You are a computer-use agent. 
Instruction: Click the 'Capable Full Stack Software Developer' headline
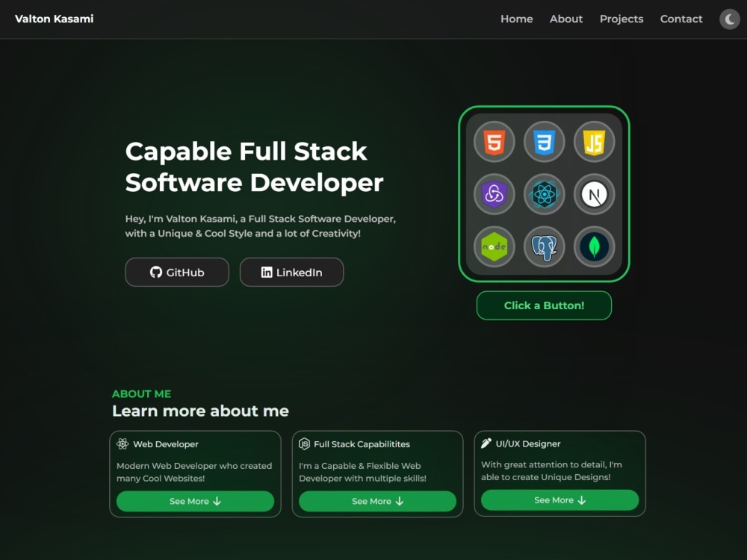click(x=255, y=167)
